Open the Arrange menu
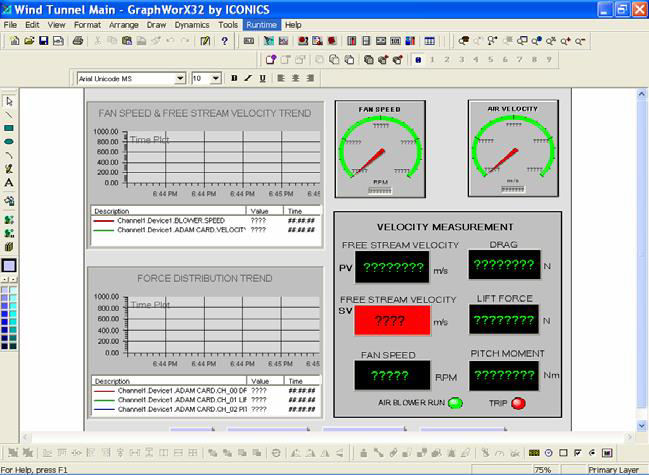The width and height of the screenshot is (649, 475). 124,25
